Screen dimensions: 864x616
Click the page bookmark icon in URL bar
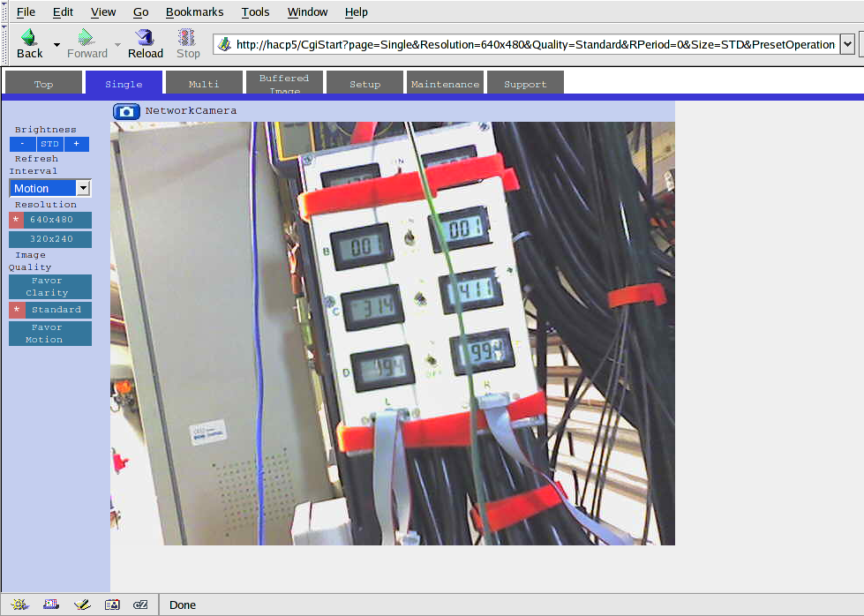[223, 45]
